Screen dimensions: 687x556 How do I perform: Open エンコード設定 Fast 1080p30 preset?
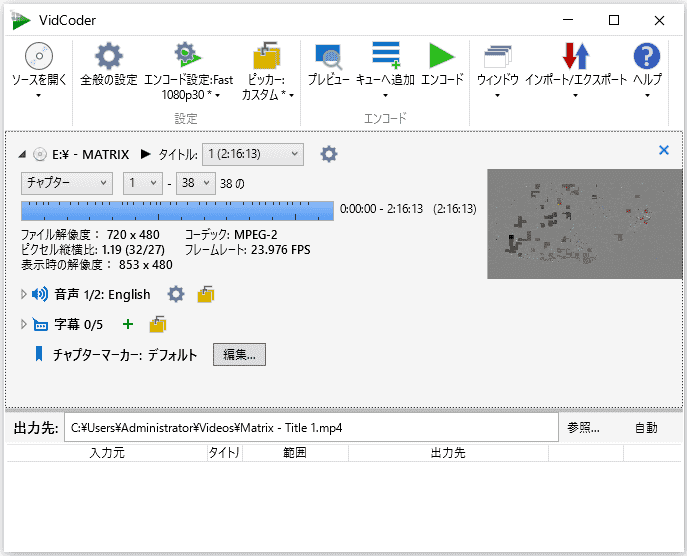188,56
